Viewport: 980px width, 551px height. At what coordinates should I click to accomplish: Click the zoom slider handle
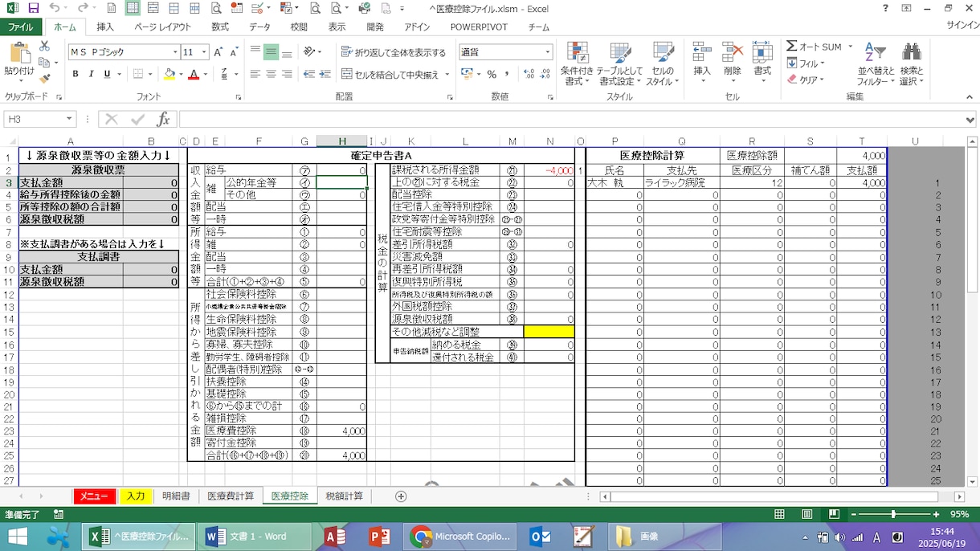tap(893, 514)
